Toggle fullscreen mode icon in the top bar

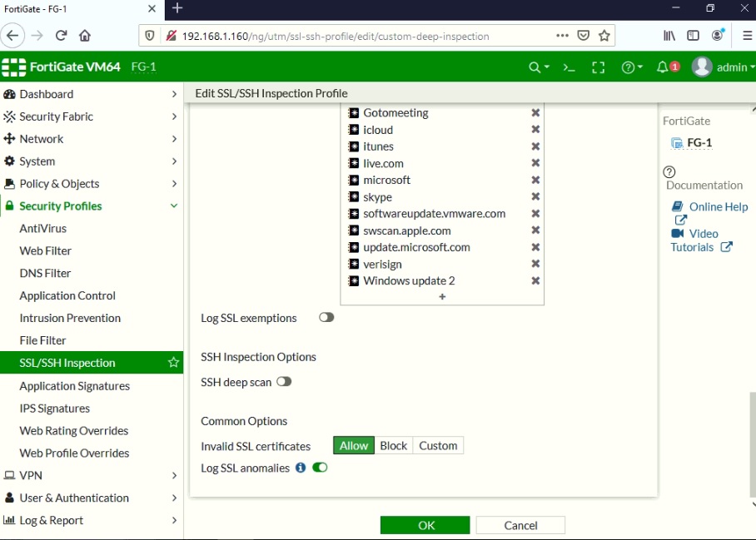[598, 67]
